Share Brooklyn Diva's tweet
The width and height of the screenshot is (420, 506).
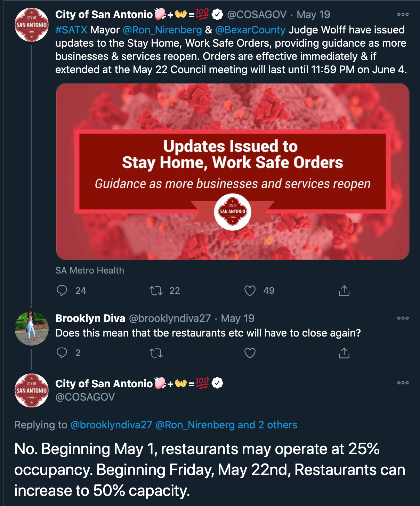pyautogui.click(x=344, y=353)
